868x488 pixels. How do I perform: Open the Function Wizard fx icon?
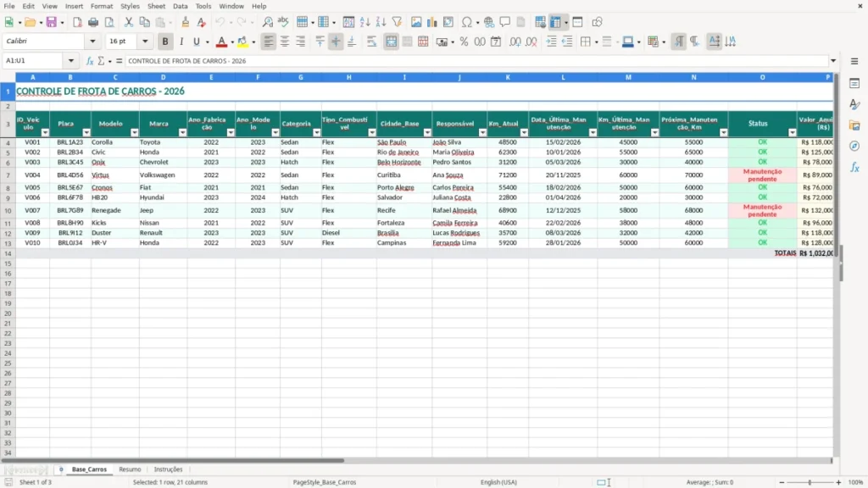coord(90,61)
